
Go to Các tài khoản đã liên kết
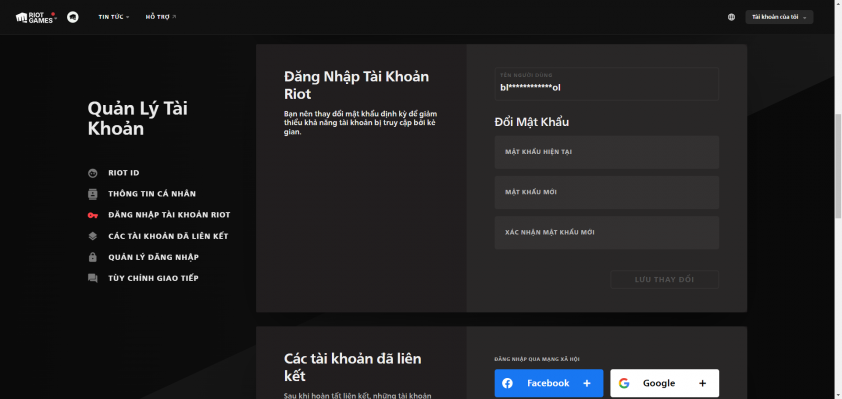pyautogui.click(x=168, y=236)
